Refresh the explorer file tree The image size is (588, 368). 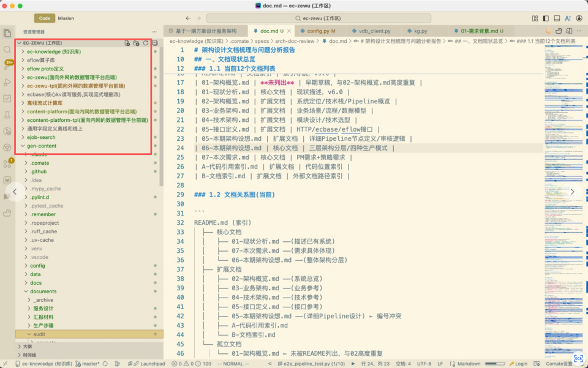(x=146, y=43)
